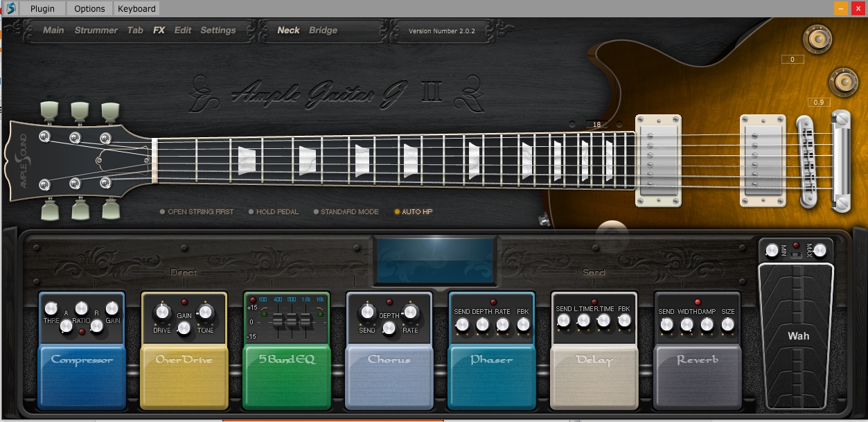Screen dimensions: 868x422
Task: Click the Phaser SEND knob
Action: (x=462, y=324)
